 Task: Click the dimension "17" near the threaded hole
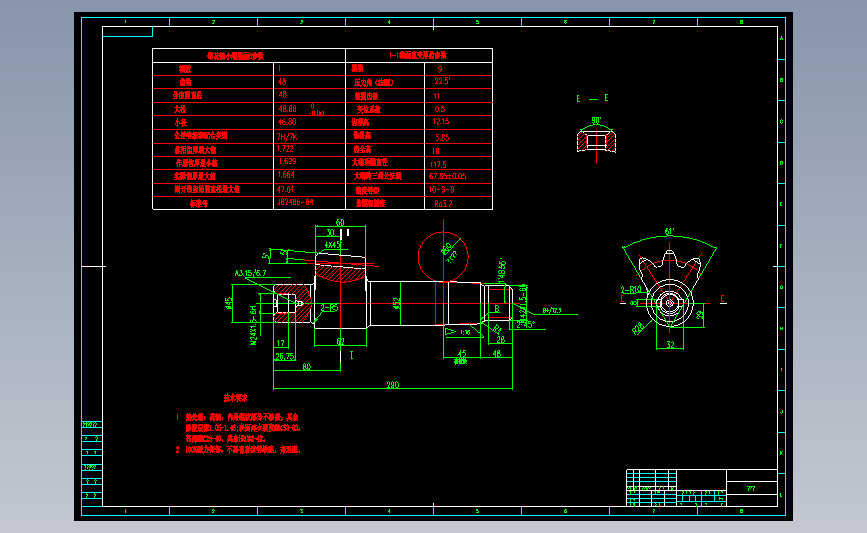280,343
